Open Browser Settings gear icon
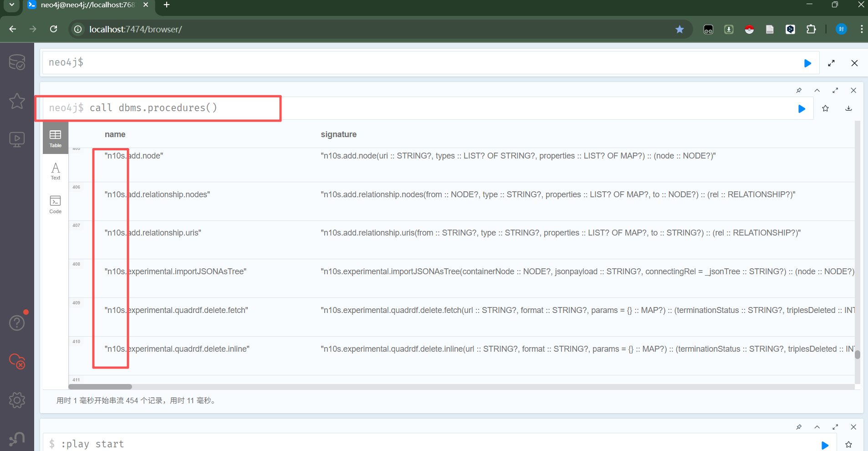The width and height of the screenshot is (868, 451). point(17,400)
